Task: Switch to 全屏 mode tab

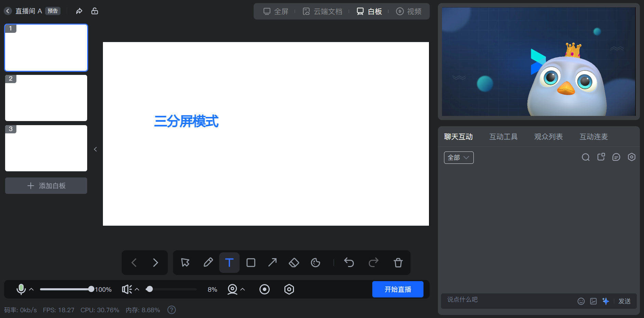Action: click(x=276, y=12)
